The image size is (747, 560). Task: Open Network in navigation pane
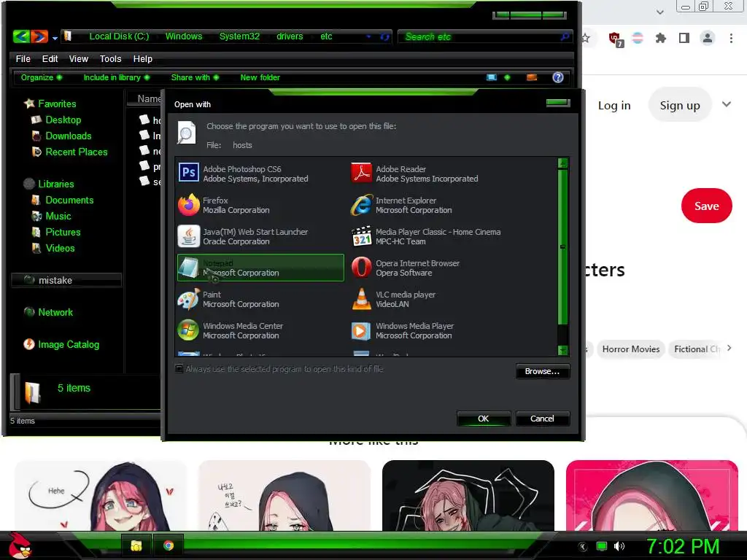click(55, 312)
